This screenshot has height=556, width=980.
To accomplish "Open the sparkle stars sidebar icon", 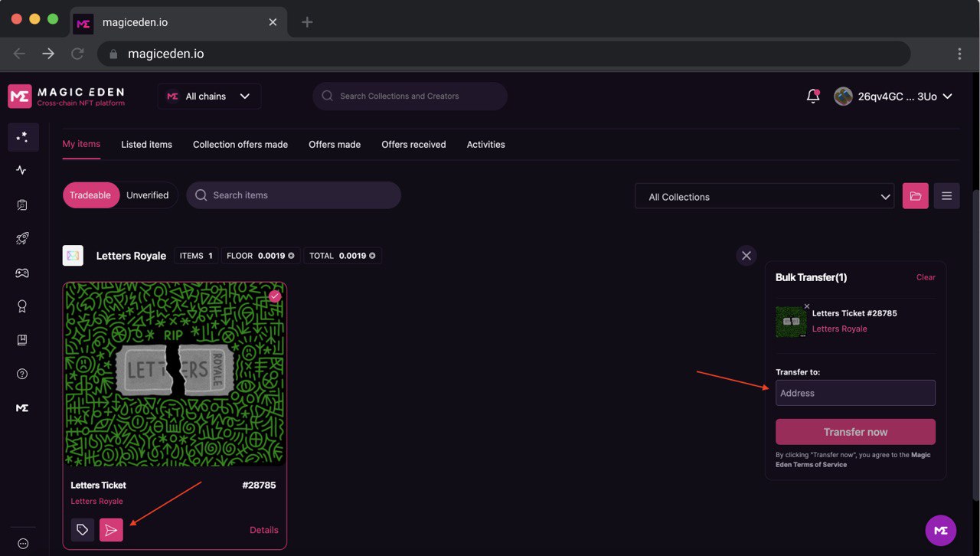I will 23,137.
